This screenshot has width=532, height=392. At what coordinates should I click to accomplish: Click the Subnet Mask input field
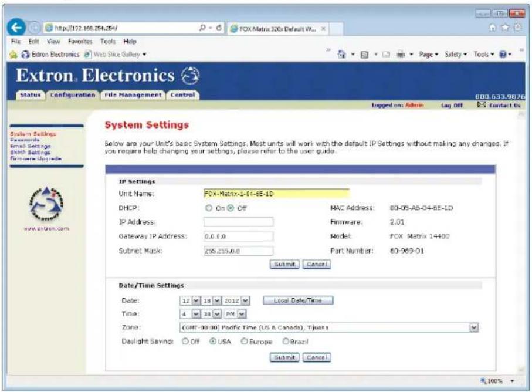[x=238, y=251]
